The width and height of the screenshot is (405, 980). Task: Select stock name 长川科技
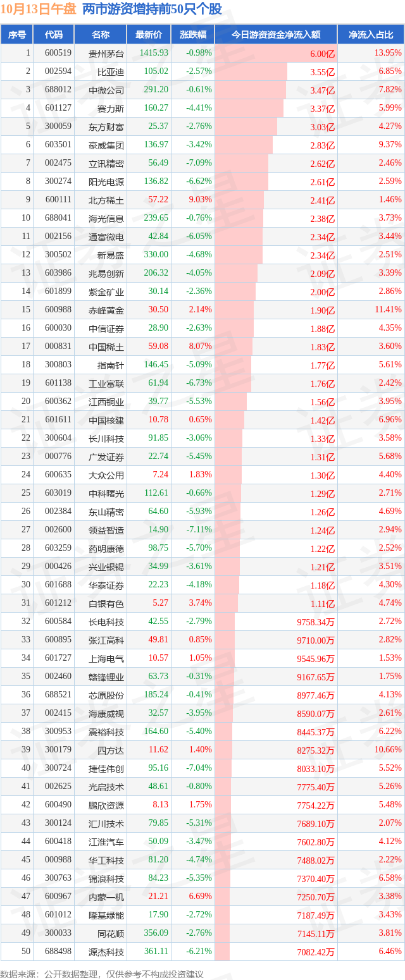[x=106, y=438]
